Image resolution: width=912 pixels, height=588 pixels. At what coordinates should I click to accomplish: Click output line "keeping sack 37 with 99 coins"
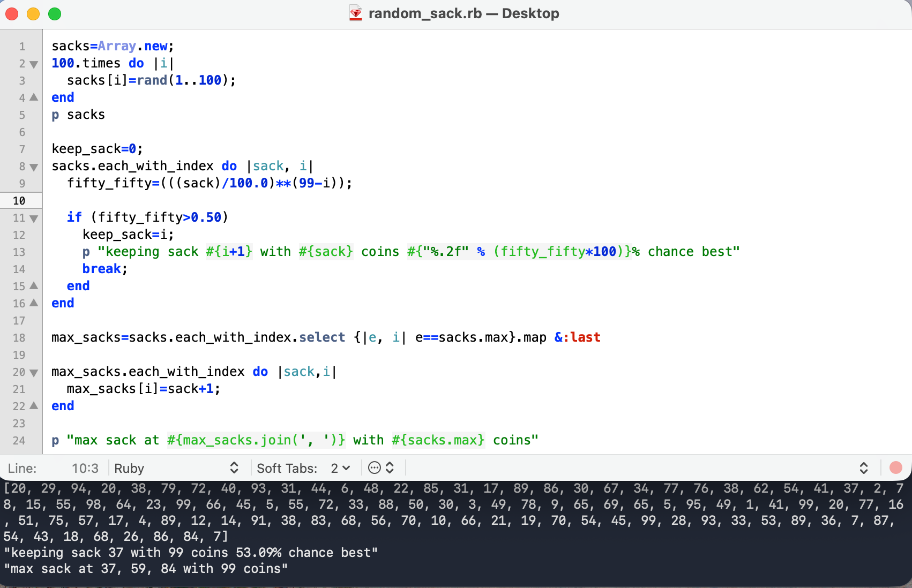190,553
